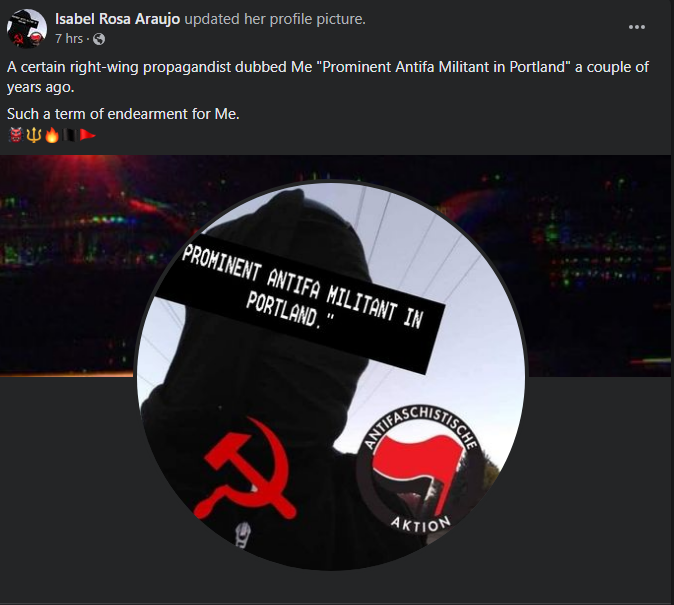Click "updated her profile picture" text
This screenshot has height=605, width=674.
pyautogui.click(x=275, y=19)
